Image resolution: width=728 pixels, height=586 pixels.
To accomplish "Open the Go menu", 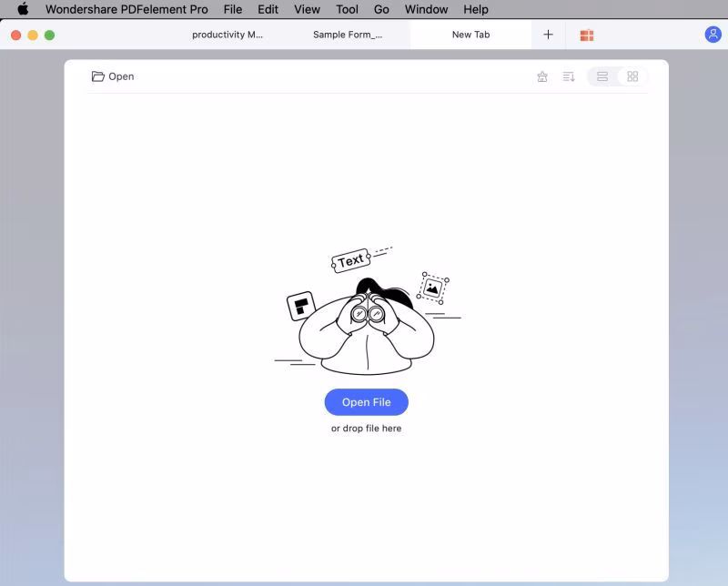I will 381,9.
